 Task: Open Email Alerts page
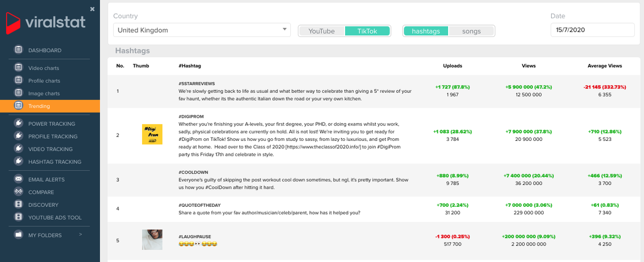click(46, 179)
